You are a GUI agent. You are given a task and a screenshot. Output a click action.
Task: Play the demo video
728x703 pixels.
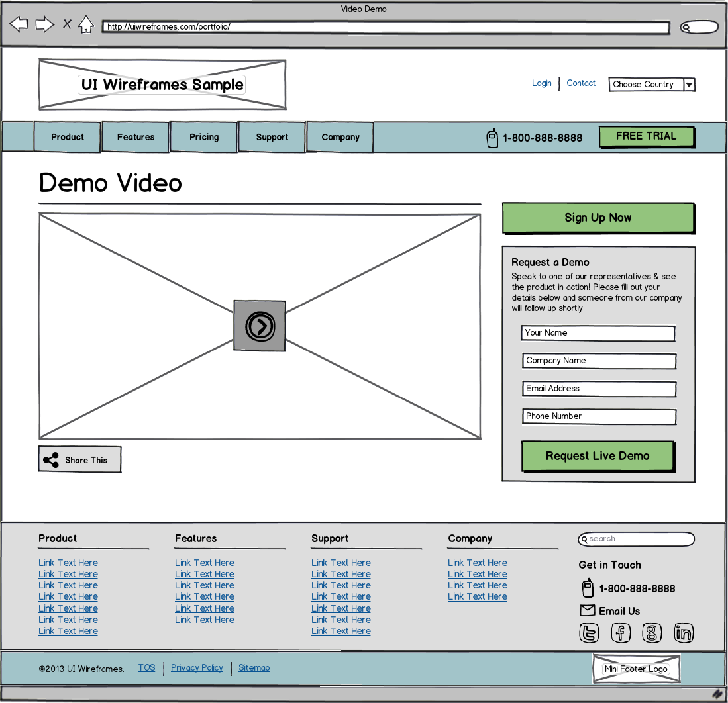[x=260, y=325]
